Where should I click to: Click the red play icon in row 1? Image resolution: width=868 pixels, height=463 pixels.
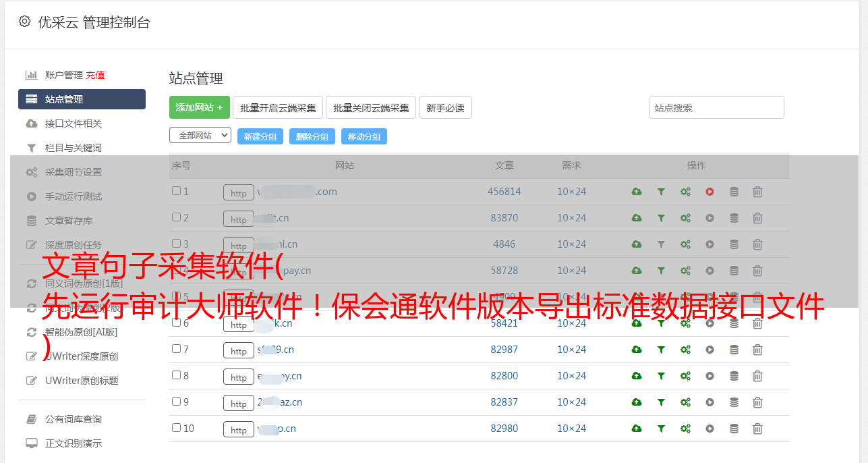point(710,192)
